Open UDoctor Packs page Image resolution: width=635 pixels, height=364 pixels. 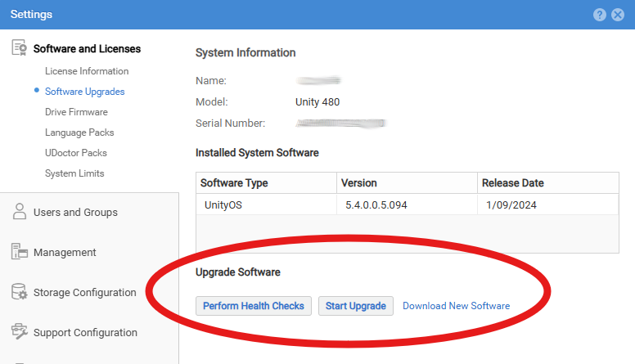tap(76, 153)
